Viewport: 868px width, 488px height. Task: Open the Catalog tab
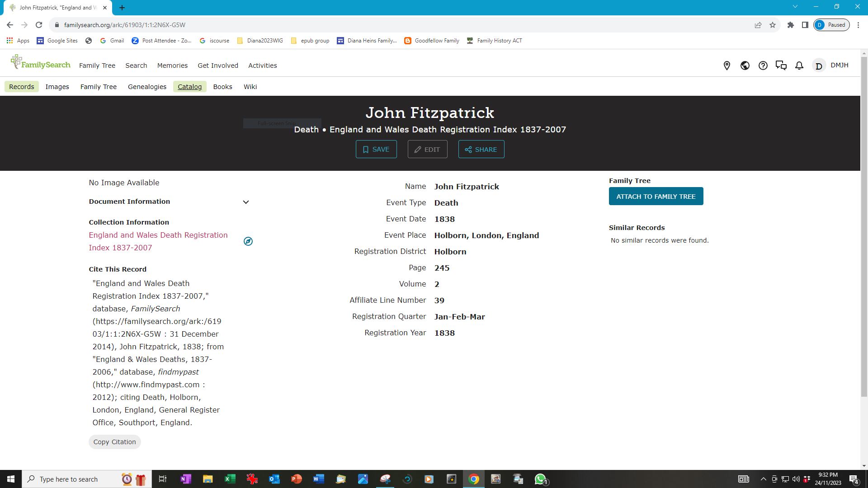(189, 87)
